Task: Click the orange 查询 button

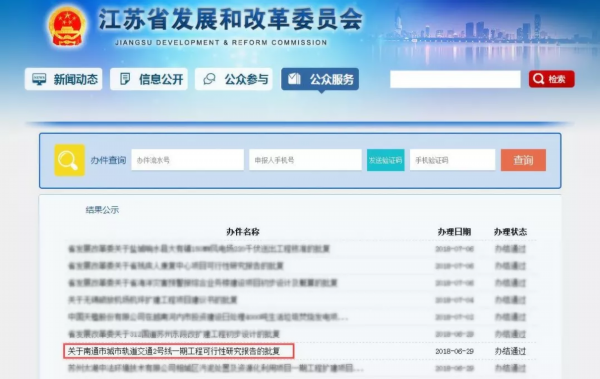Action: point(523,160)
